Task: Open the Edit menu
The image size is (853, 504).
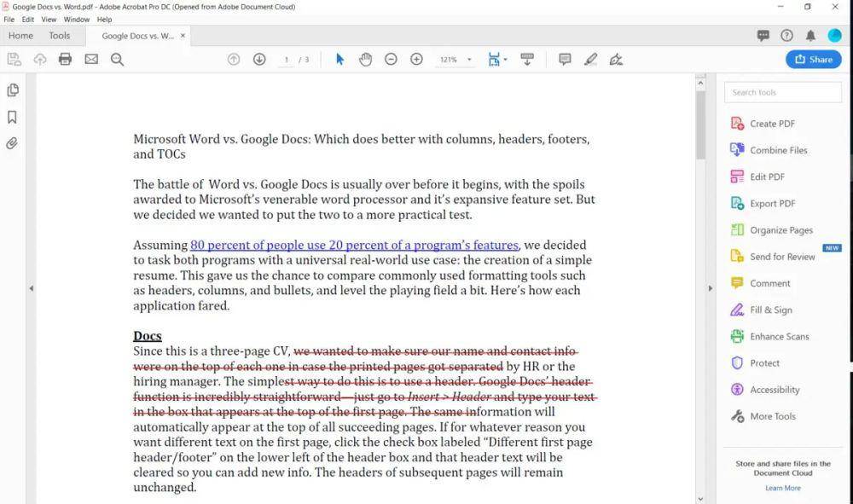Action: pos(28,19)
